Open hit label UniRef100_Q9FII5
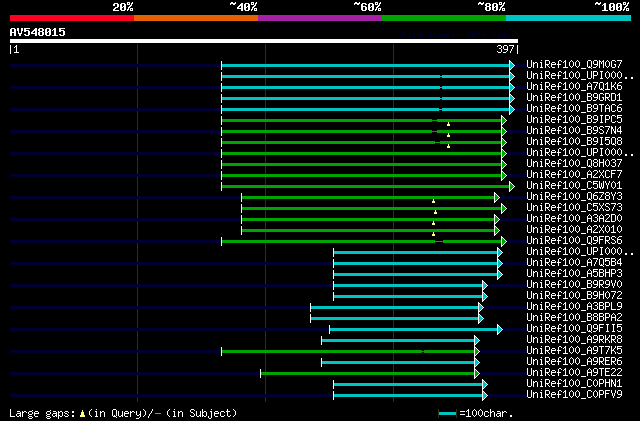The image size is (640, 421). tap(574, 329)
